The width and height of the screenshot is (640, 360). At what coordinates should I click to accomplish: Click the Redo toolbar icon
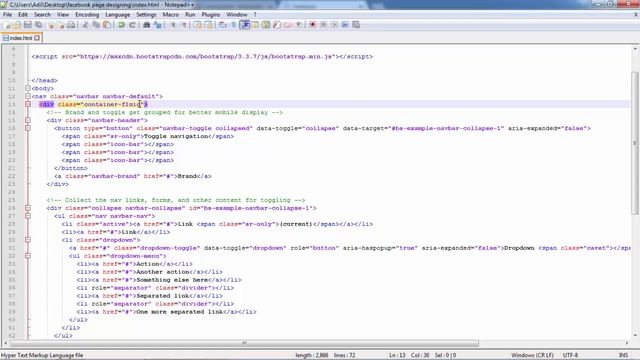point(132,25)
